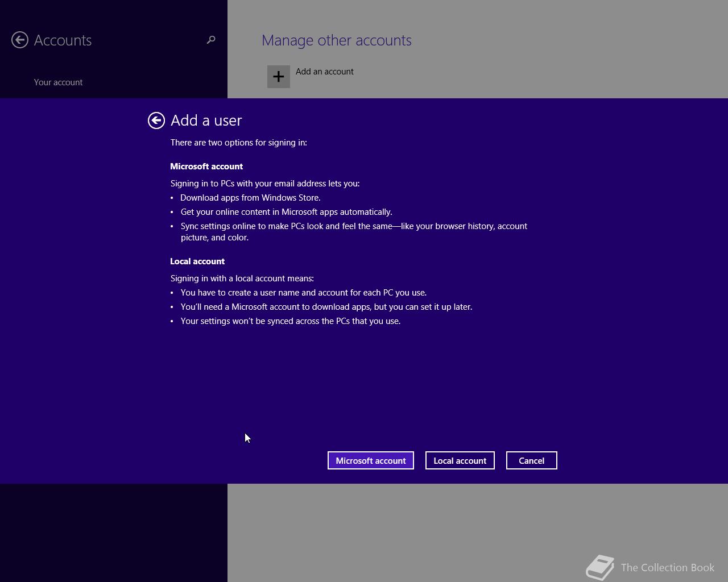The image size is (728, 582).
Task: Click the back arrow beside Add a user
Action: [156, 120]
